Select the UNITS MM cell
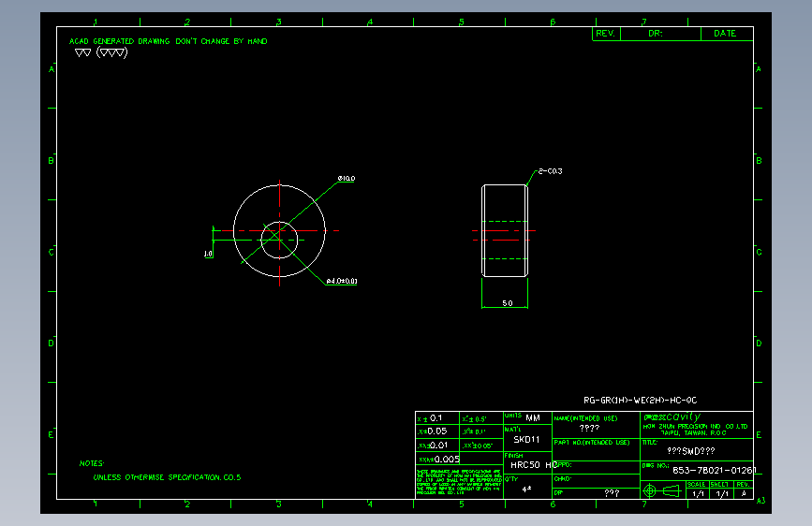Screen dimensions: 812x526 coord(527,417)
